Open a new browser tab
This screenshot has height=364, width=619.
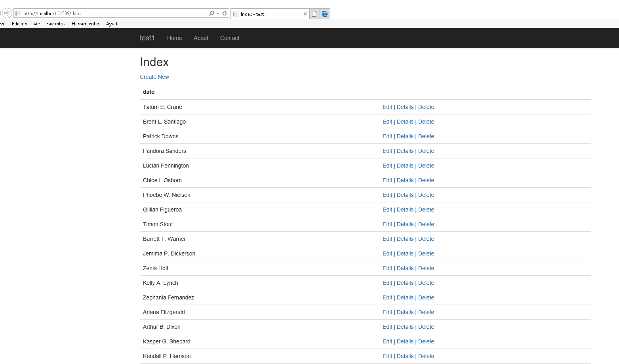tap(315, 13)
